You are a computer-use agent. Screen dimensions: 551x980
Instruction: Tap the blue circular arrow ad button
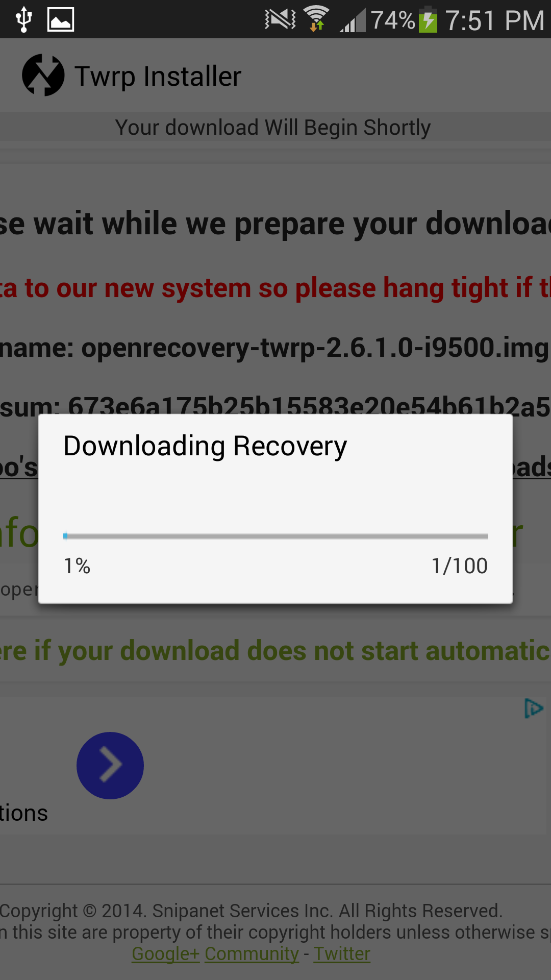[x=110, y=766]
